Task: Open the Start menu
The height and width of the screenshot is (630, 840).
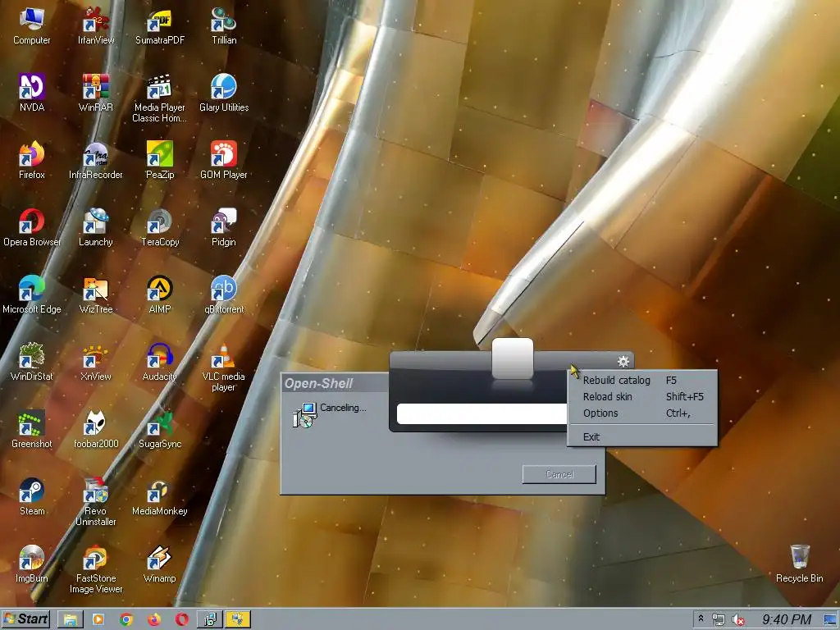Action: (26, 619)
